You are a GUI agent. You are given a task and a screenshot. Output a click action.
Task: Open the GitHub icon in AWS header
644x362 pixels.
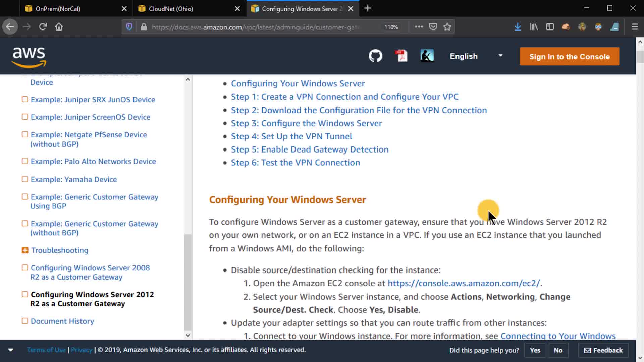point(375,56)
